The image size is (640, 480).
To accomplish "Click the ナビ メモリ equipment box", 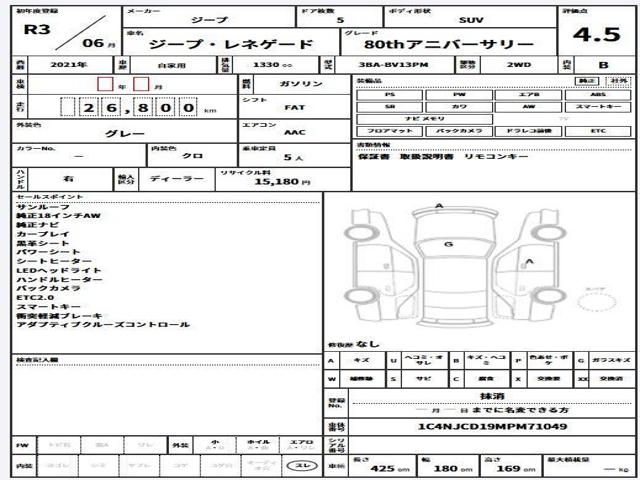I will click(424, 119).
